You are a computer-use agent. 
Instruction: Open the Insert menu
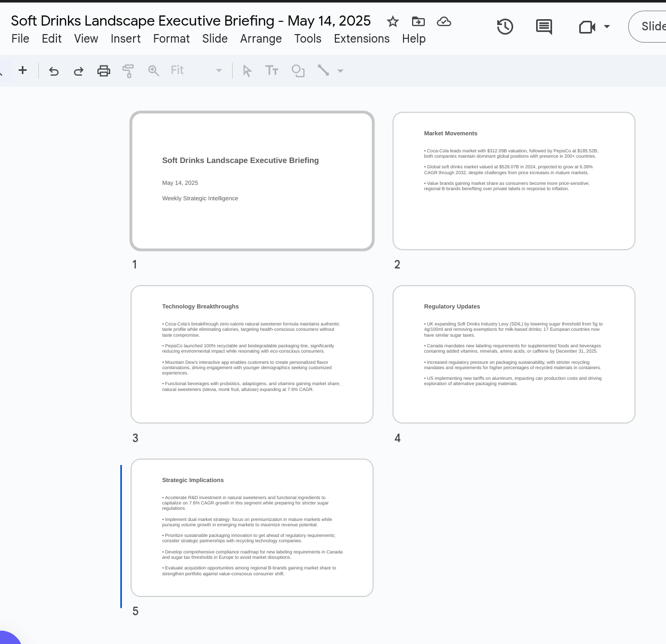pos(126,39)
